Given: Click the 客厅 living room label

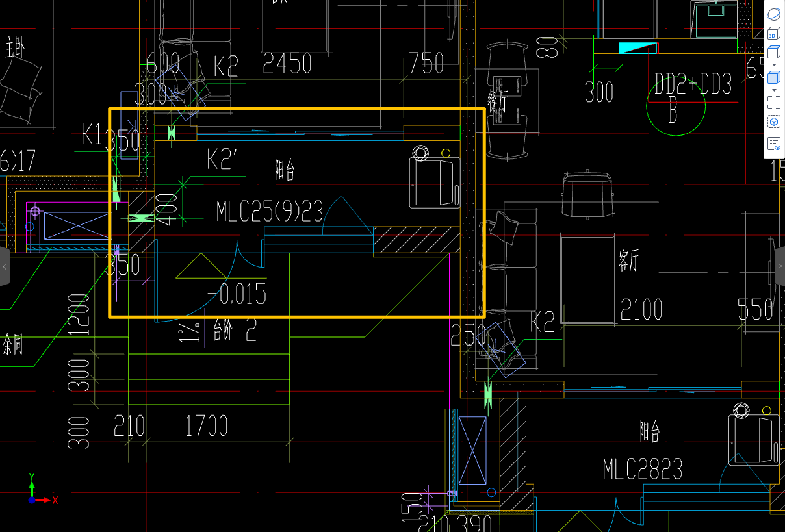Looking at the screenshot, I should click(x=629, y=259).
